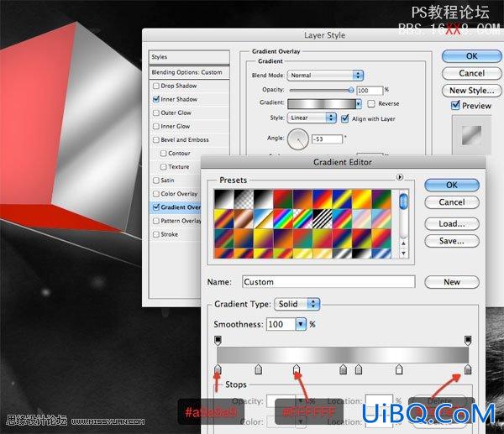Click the Opacity slider handle

click(x=351, y=91)
